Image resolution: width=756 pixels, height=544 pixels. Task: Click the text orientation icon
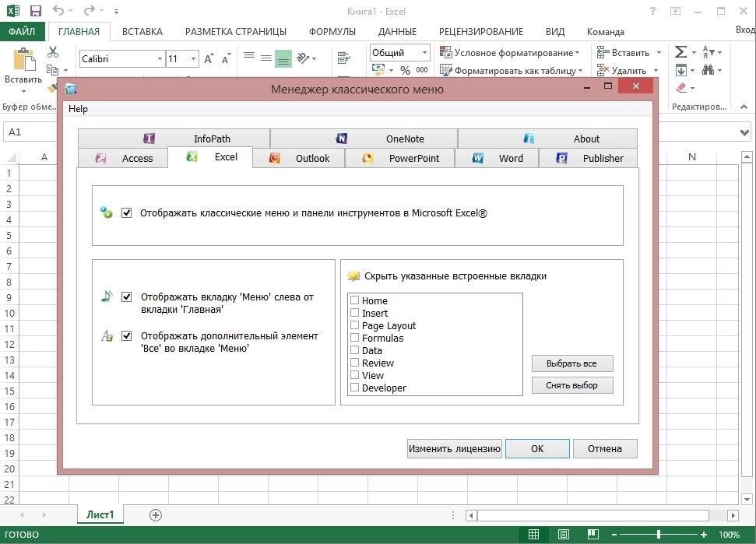pyautogui.click(x=304, y=58)
